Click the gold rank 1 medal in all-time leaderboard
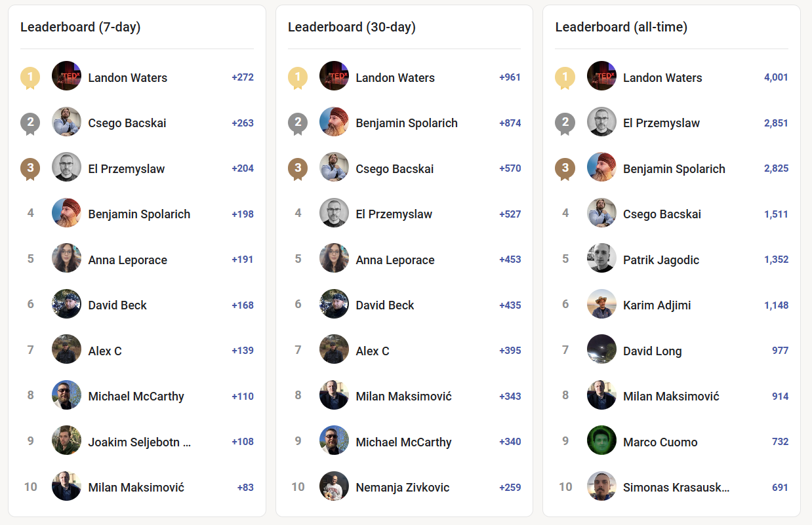This screenshot has width=812, height=525. coord(565,77)
